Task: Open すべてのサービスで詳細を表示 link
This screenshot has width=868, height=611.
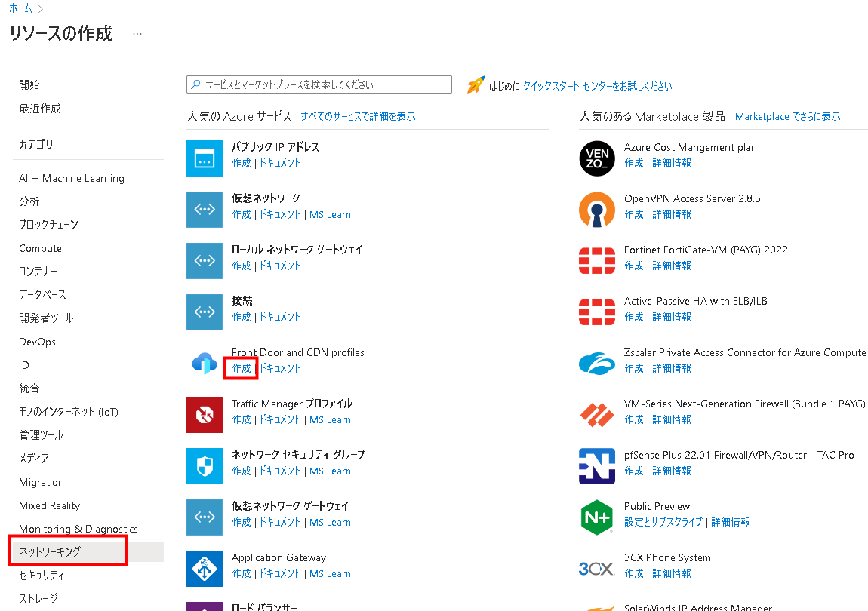Action: click(x=358, y=116)
